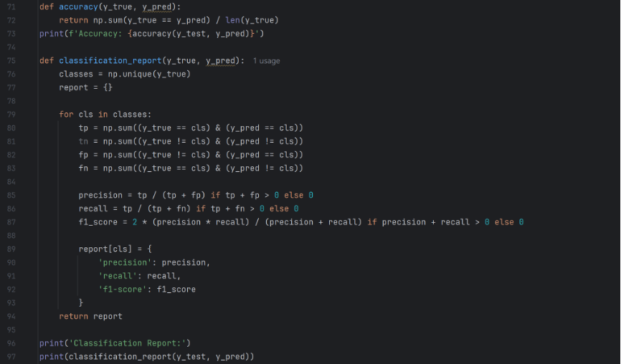Click the "for" keyword of the classes loop
Image resolution: width=621 pixels, height=364 pixels.
coord(66,115)
